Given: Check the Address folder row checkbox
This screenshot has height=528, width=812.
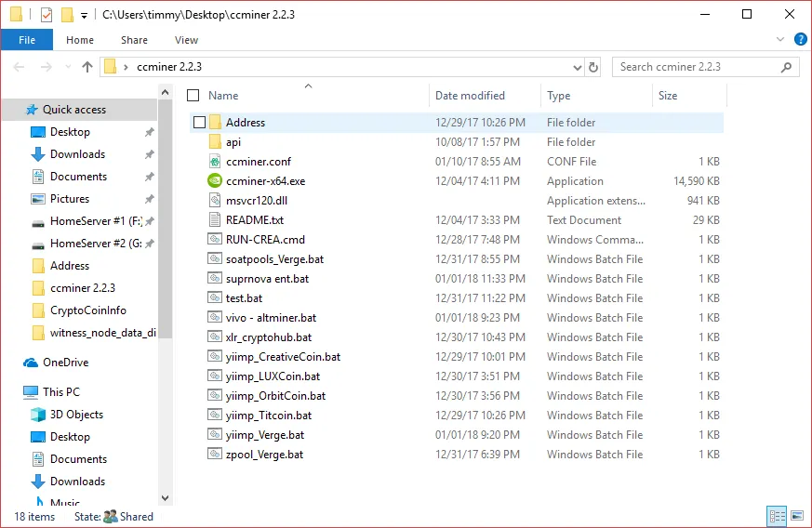Looking at the screenshot, I should tap(199, 122).
